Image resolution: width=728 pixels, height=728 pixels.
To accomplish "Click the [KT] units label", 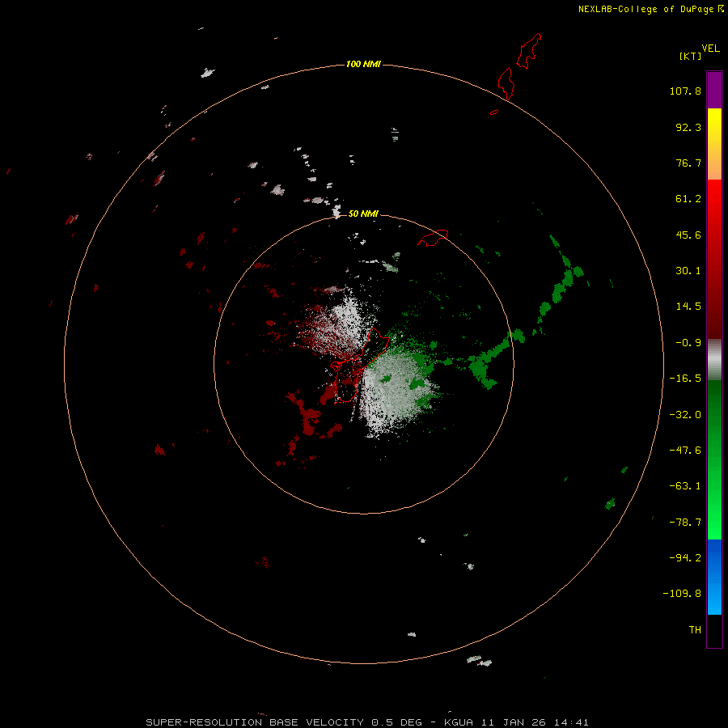I will 690,56.
